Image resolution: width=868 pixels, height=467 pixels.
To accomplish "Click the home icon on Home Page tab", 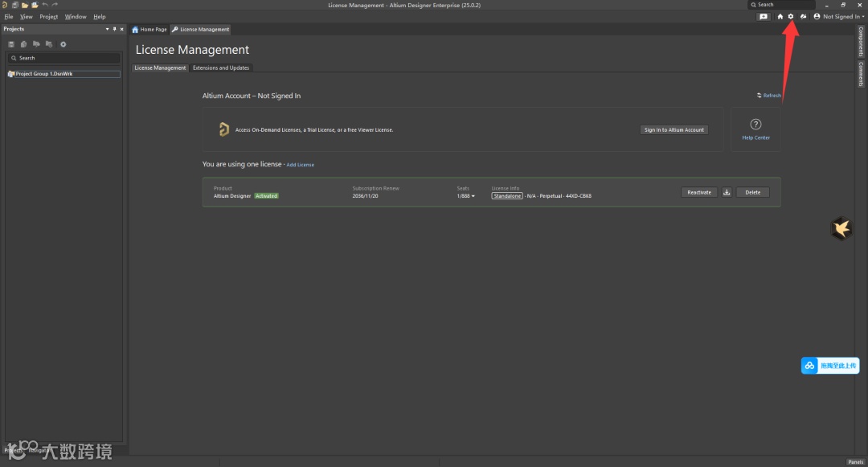I will (135, 29).
